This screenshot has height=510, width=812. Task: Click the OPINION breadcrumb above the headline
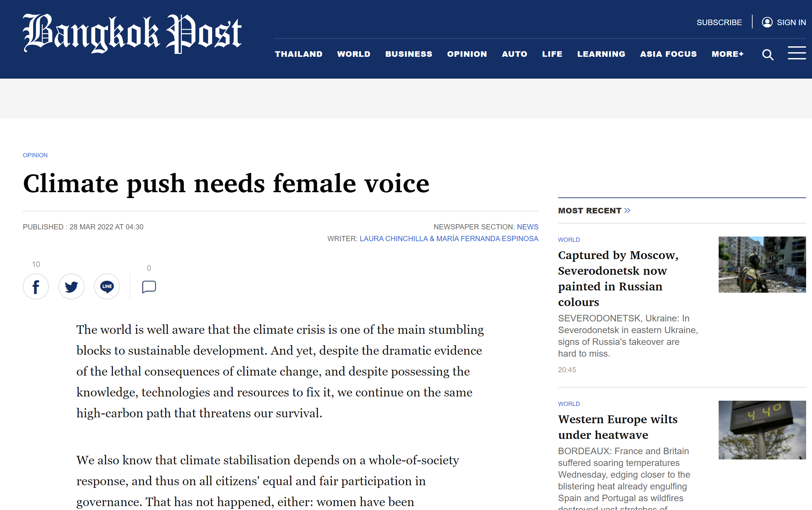click(35, 155)
